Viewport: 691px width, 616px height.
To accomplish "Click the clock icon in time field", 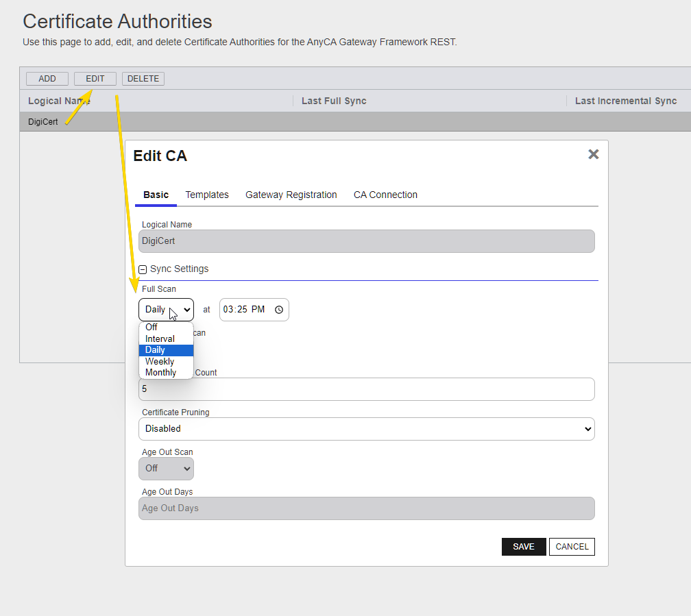I will point(278,310).
